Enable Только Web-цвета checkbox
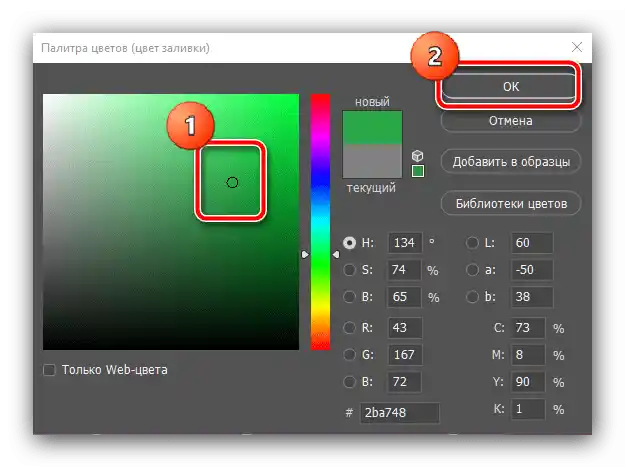The width and height of the screenshot is (625, 468). coord(49,370)
